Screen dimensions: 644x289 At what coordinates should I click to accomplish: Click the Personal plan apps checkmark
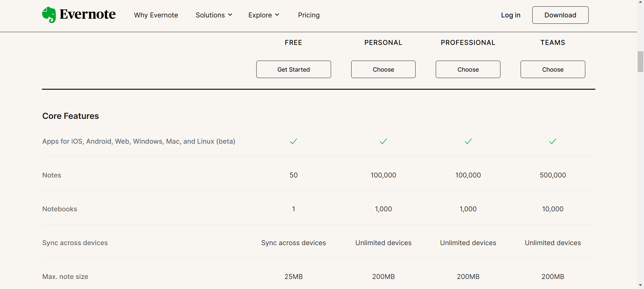[383, 141]
